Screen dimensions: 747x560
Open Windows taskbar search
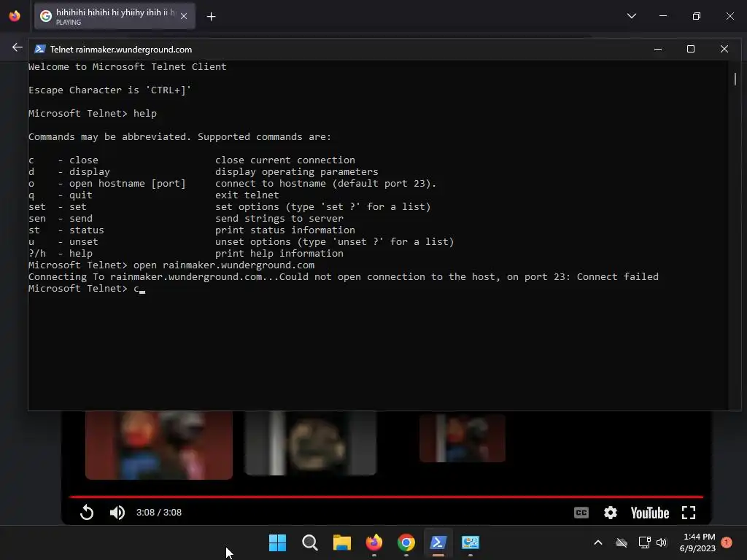(309, 542)
